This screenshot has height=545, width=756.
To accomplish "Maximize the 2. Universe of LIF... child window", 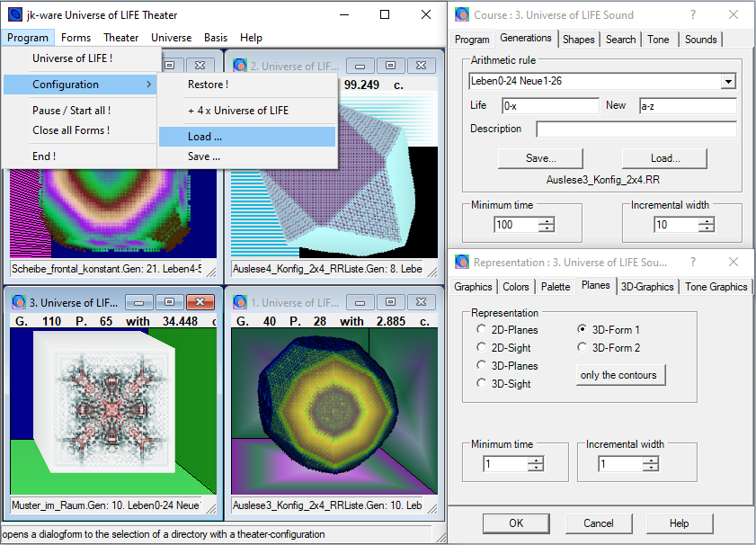I will pyautogui.click(x=390, y=66).
